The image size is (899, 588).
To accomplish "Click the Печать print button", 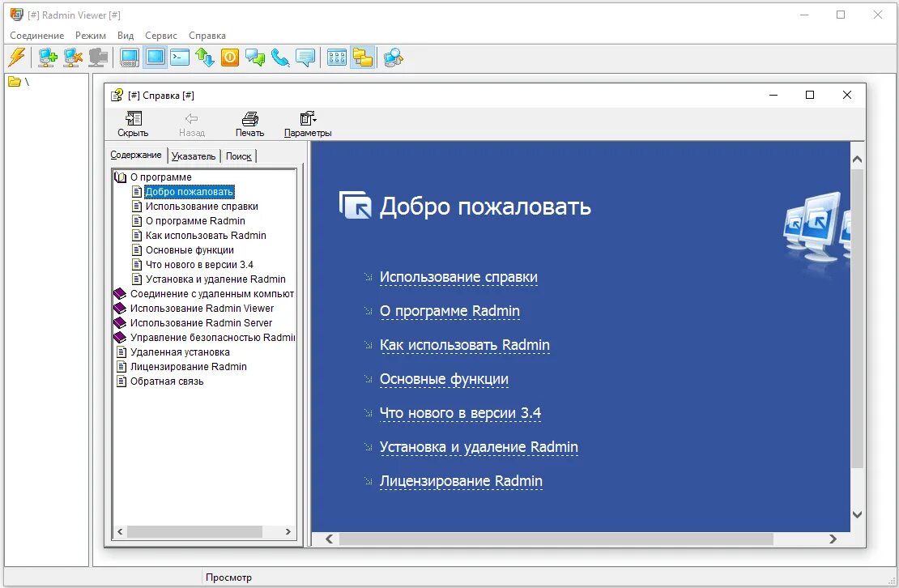I will coord(249,125).
